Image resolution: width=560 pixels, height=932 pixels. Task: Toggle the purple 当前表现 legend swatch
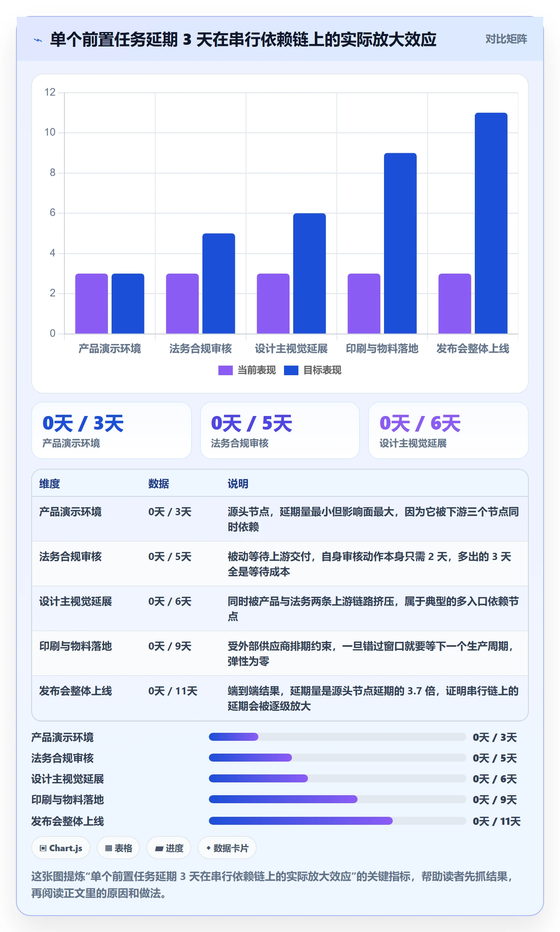(x=225, y=370)
